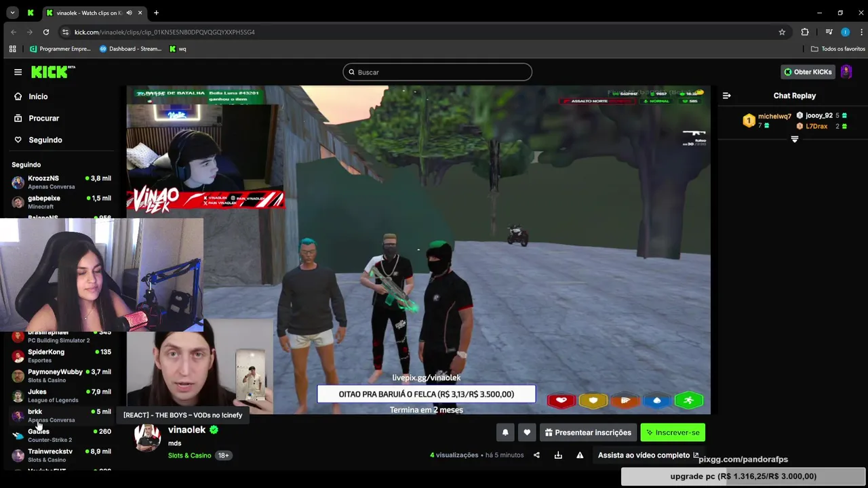The height and width of the screenshot is (488, 868).
Task: Click the site info icon in the address bar
Action: pos(65,32)
